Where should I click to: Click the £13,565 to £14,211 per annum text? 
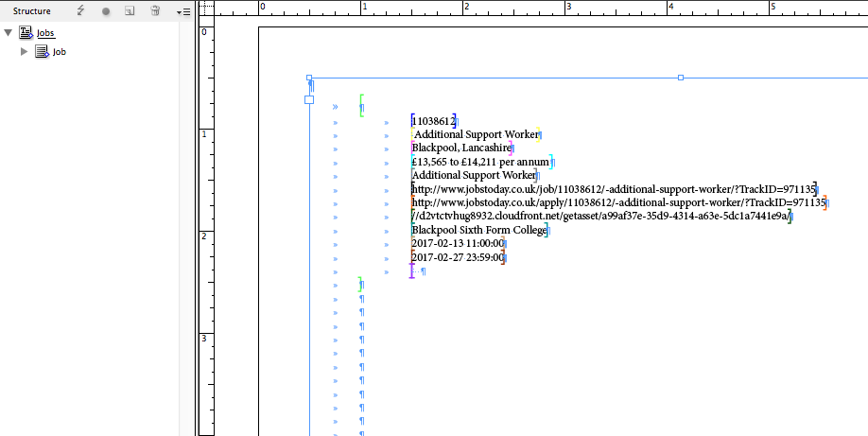[x=480, y=162]
